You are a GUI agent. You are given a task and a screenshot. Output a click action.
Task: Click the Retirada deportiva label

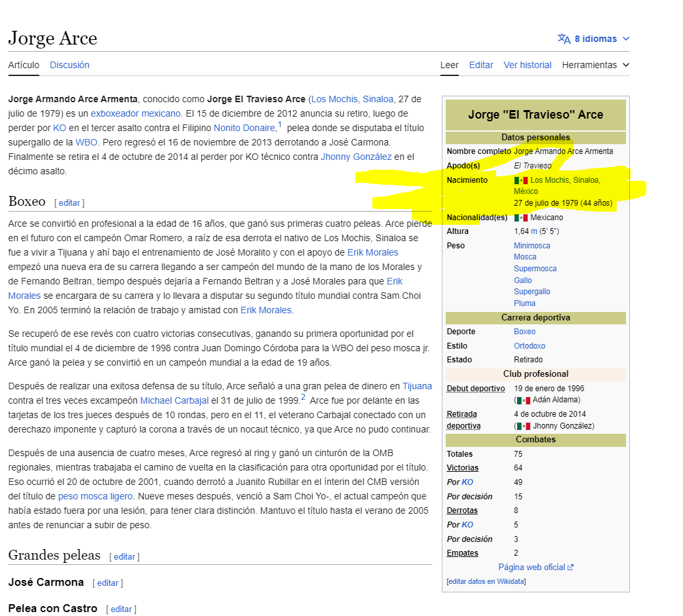pyautogui.click(x=463, y=420)
